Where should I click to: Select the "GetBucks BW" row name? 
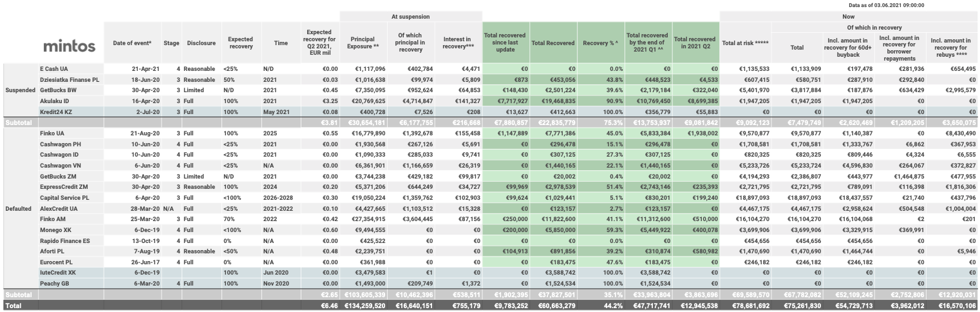pyautogui.click(x=58, y=90)
